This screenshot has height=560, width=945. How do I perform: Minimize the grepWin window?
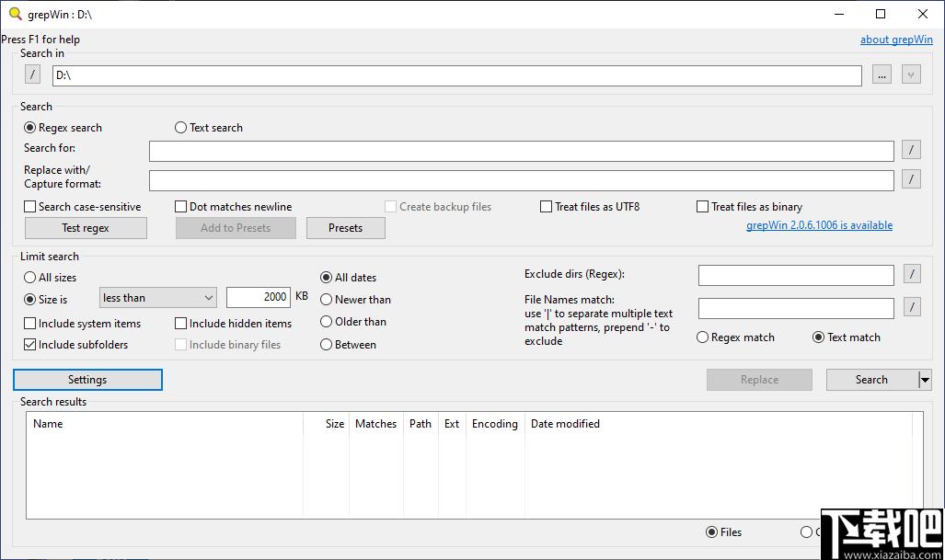[x=839, y=14]
